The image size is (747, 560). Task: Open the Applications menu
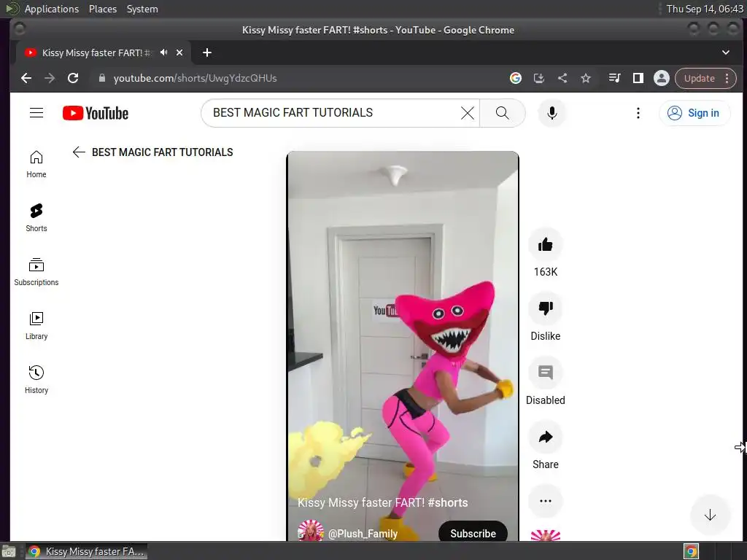coord(52,9)
